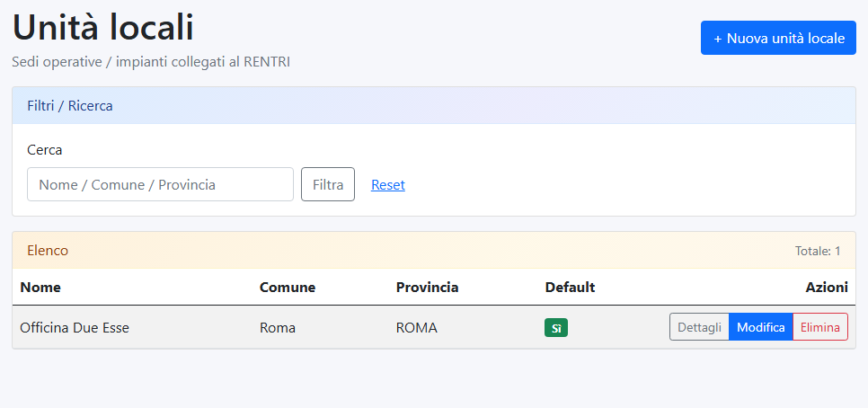Clear filters via the Reset link
This screenshot has width=868, height=408.
click(388, 185)
